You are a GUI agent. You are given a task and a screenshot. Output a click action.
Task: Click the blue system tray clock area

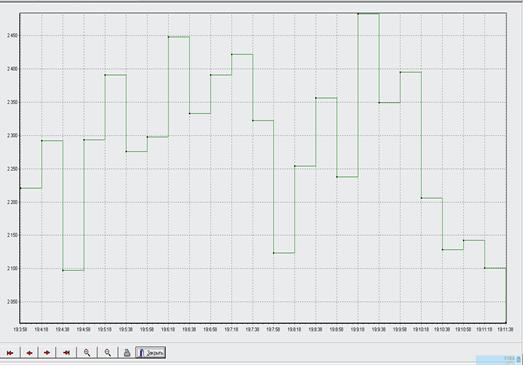(x=499, y=360)
